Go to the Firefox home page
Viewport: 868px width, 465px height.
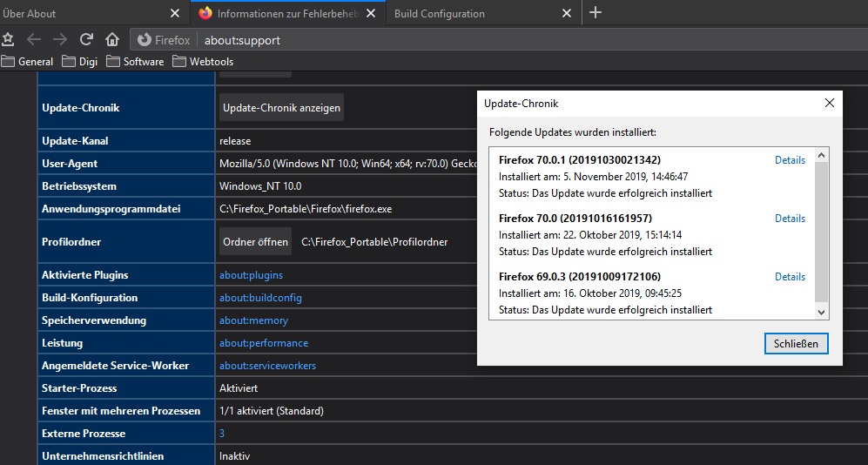[x=112, y=39]
